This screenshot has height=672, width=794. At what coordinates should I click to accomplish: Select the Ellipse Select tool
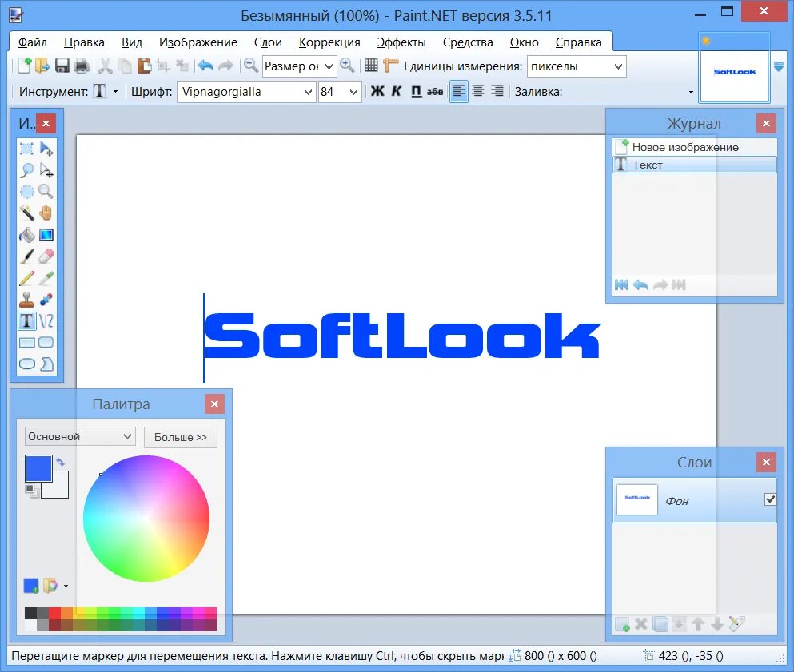[x=27, y=191]
